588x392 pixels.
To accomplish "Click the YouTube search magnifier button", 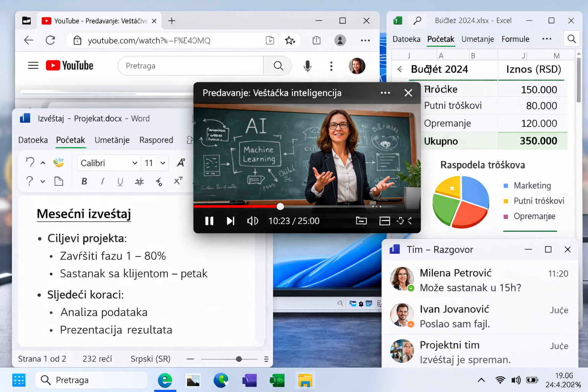I will (x=278, y=66).
